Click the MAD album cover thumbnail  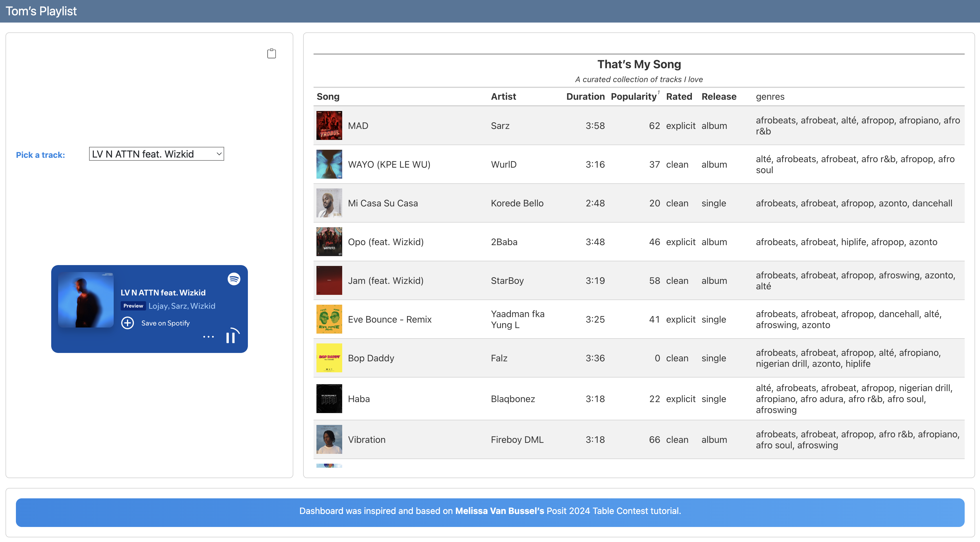[329, 125]
